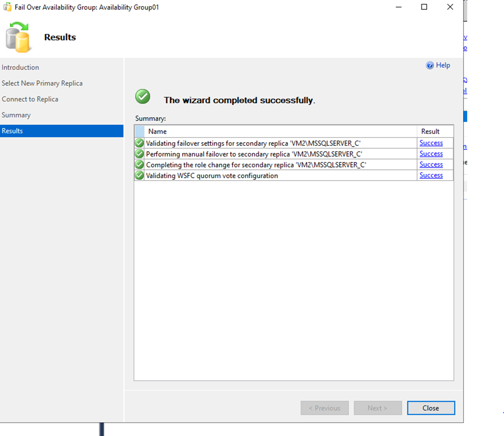Click the database failover icon beside Results heading
The width and height of the screenshot is (504, 436).
click(x=18, y=37)
